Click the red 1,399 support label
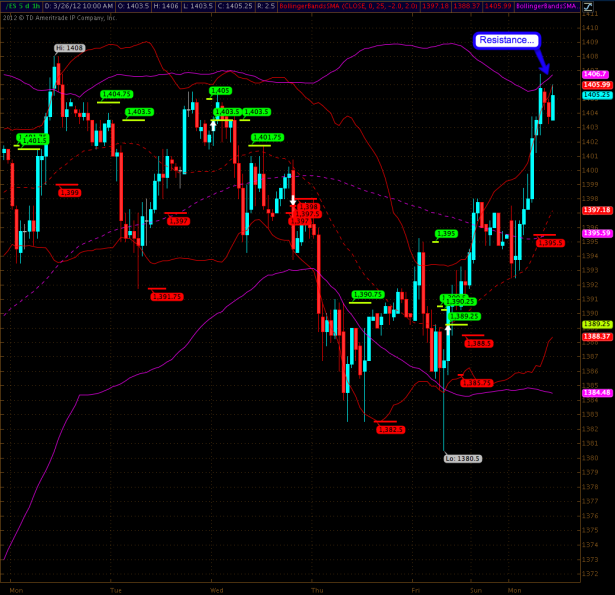615x595 pixels. click(x=69, y=193)
